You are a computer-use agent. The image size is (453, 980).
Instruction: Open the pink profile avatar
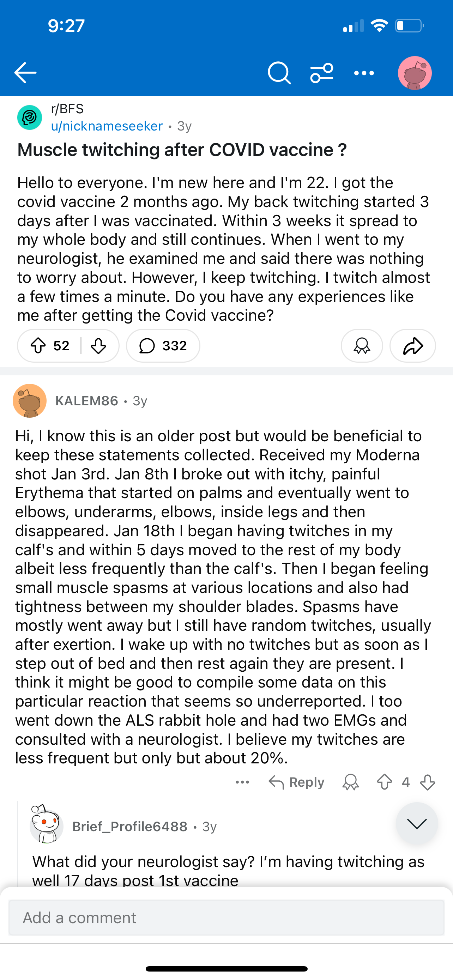tap(415, 73)
